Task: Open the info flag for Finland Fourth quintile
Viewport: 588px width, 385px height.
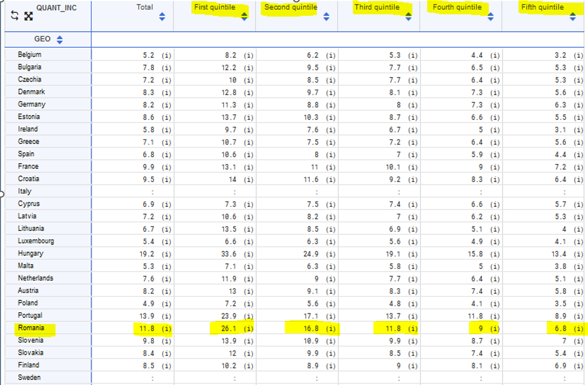Action: [495, 366]
